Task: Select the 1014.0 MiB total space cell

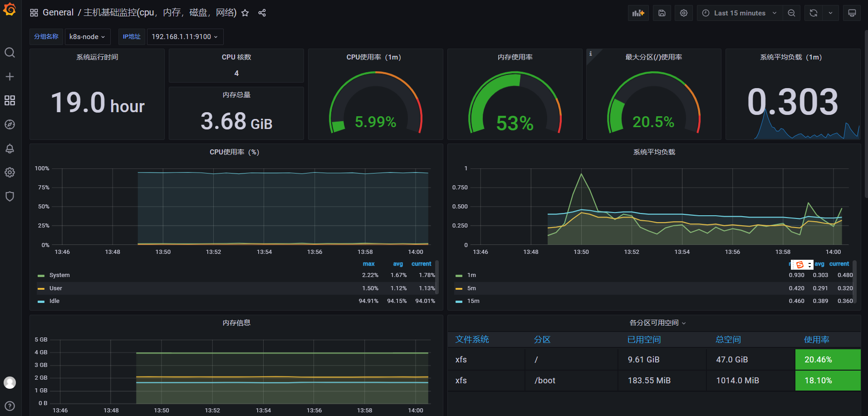Action: pyautogui.click(x=750, y=381)
